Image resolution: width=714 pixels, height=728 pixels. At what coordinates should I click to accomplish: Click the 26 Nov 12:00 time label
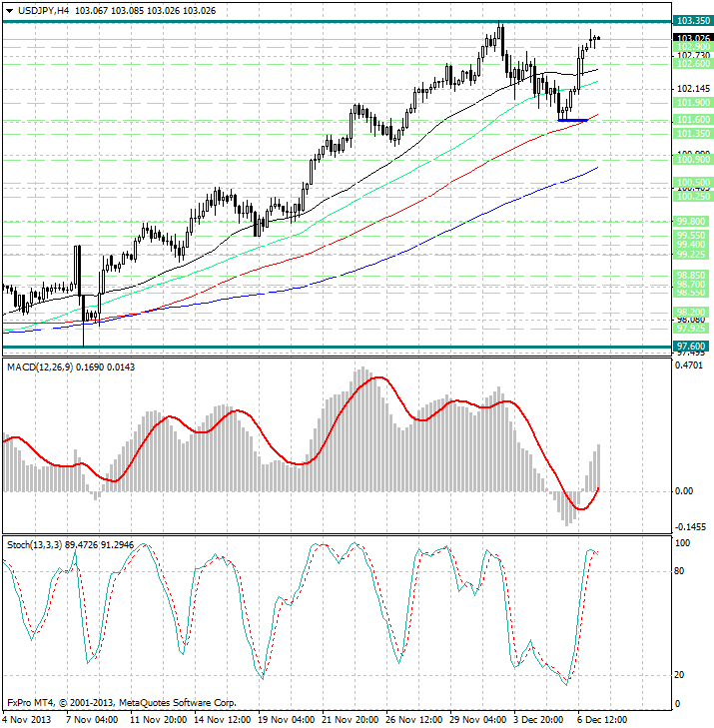click(413, 720)
